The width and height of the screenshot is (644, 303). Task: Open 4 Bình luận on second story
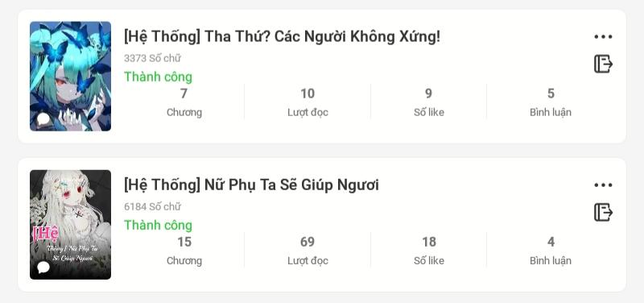pos(551,251)
